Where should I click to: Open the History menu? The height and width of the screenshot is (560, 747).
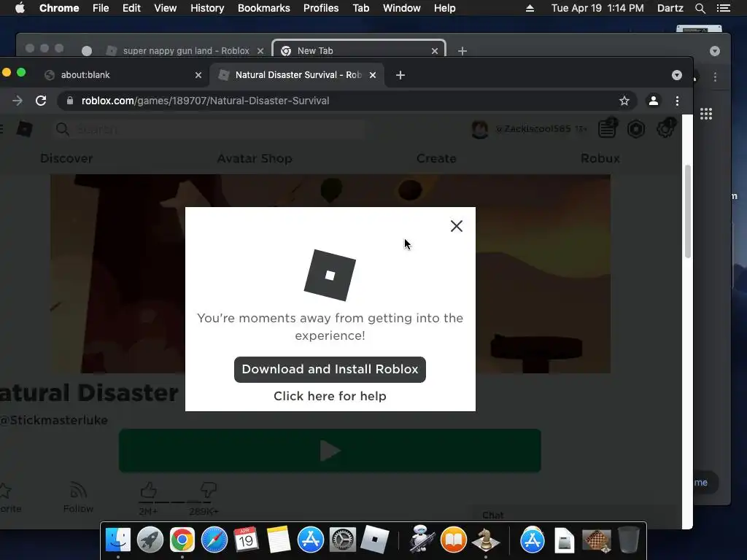point(207,8)
